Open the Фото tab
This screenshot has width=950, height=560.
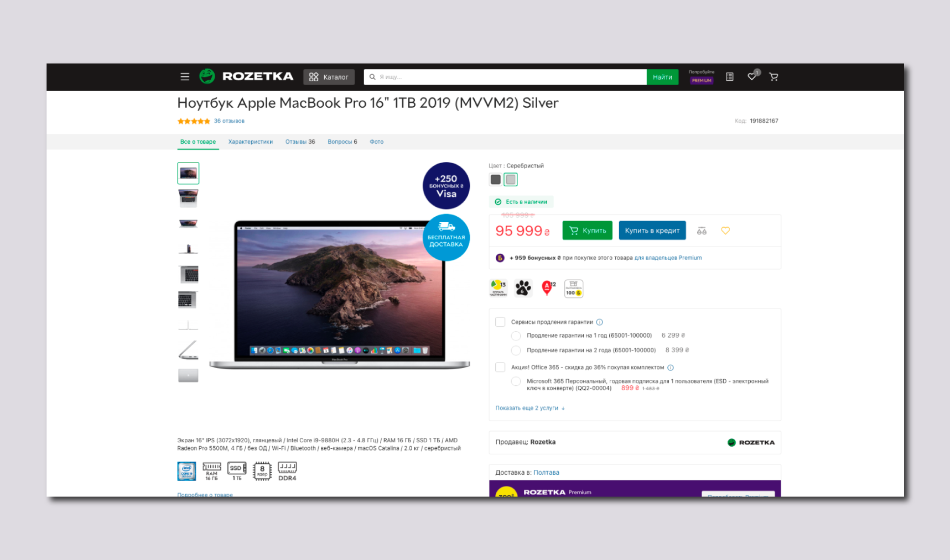(377, 142)
